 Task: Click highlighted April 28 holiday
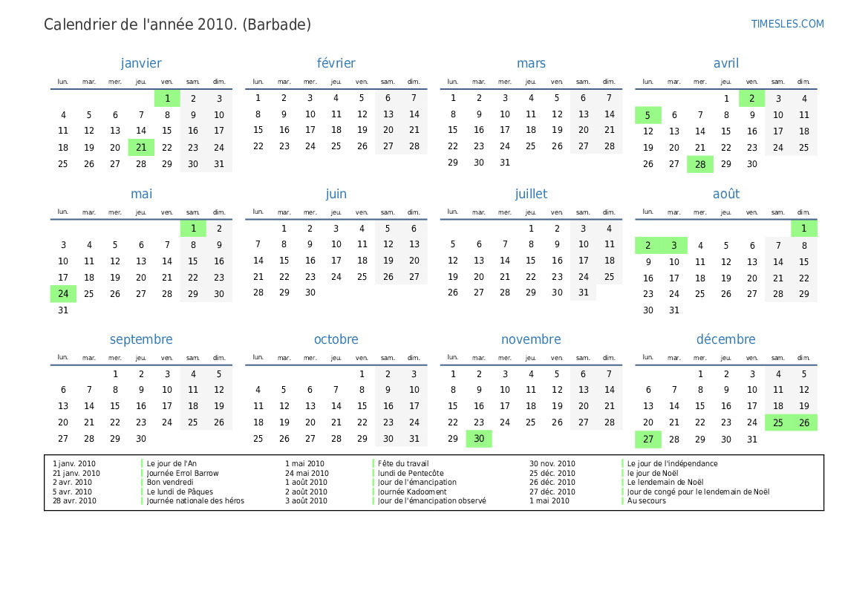pos(699,164)
